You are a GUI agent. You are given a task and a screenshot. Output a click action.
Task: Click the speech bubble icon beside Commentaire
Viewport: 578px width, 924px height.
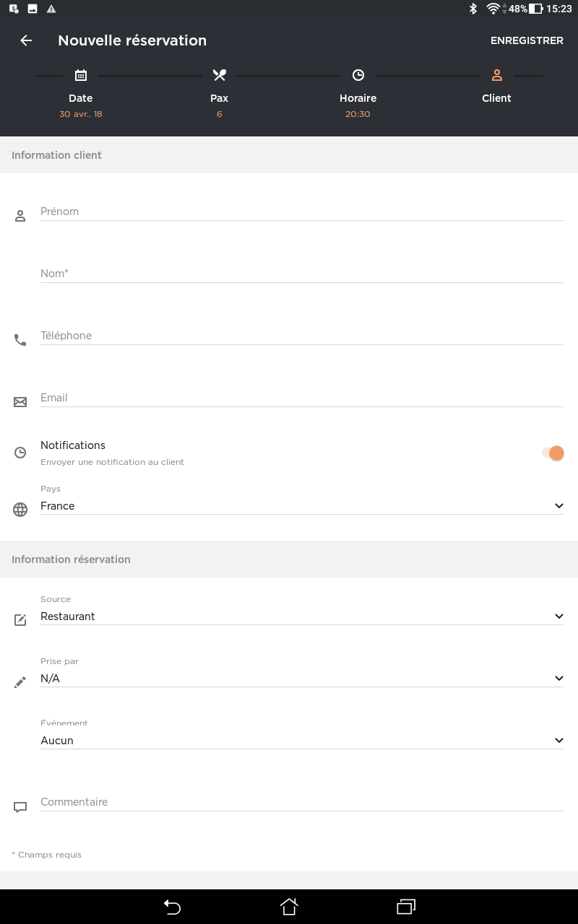(20, 806)
